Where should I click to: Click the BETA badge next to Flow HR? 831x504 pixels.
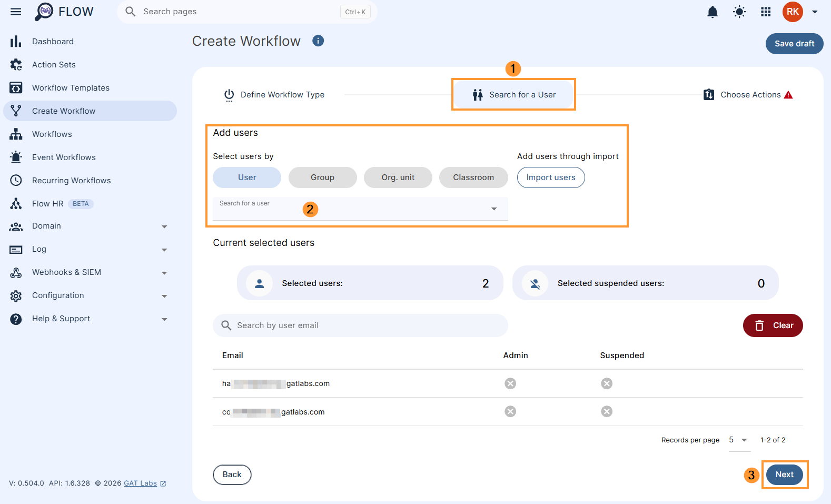click(81, 204)
